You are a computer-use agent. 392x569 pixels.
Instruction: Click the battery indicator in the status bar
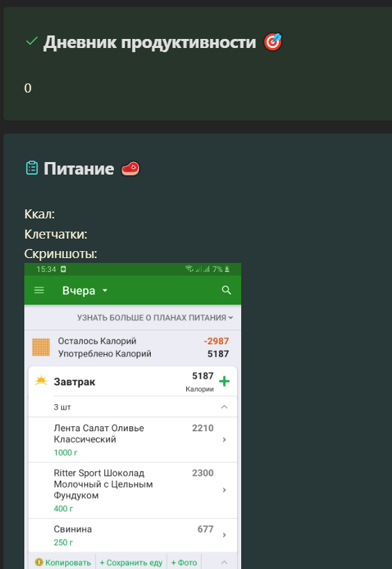[x=227, y=269]
